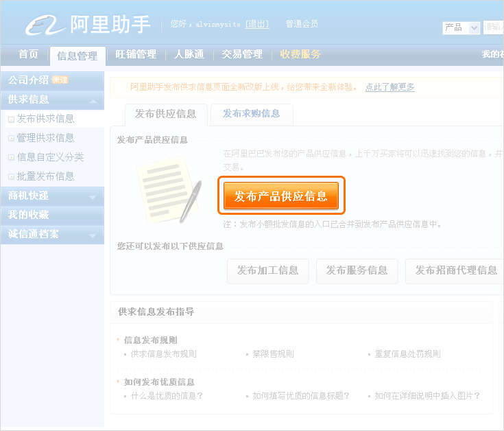Open the 产品 search category dropdown

tap(461, 28)
